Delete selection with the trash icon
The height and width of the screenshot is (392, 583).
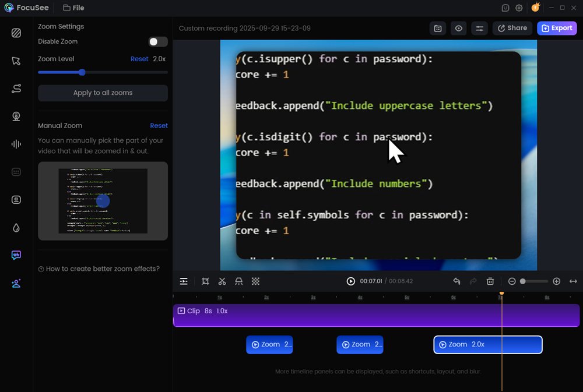[x=490, y=281]
